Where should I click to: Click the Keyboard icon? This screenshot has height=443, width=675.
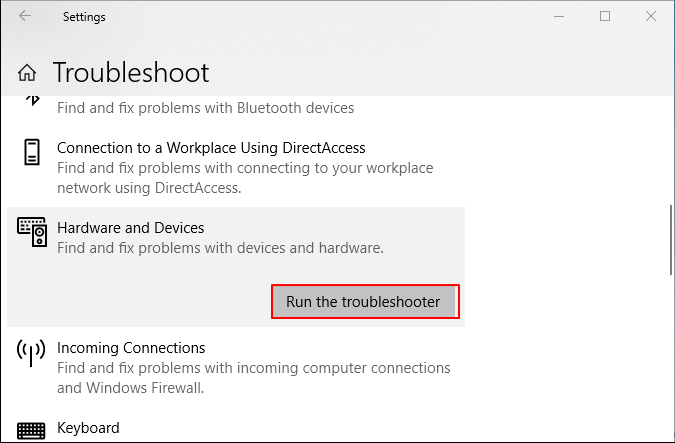(x=32, y=430)
